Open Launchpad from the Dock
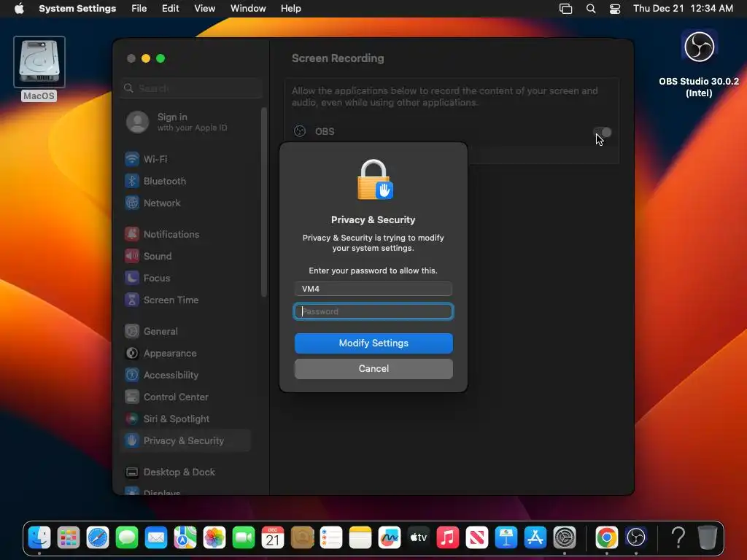Screen dimensions: 747x560 (69, 537)
